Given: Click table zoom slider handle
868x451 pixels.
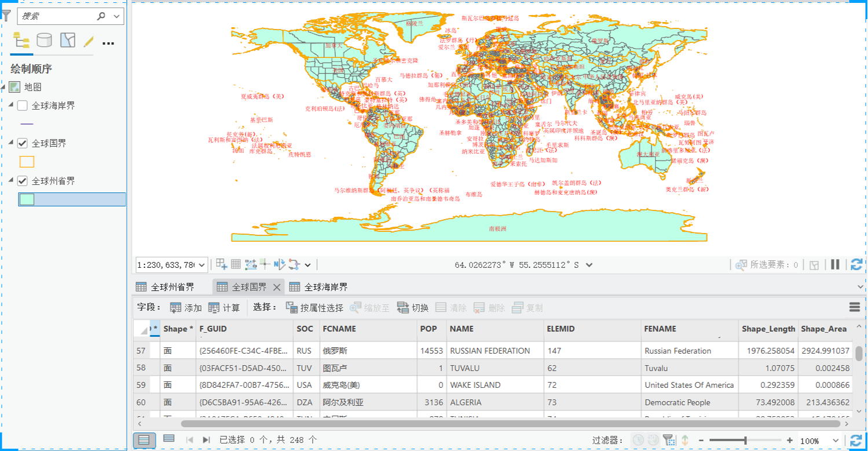Looking at the screenshot, I should pos(745,441).
